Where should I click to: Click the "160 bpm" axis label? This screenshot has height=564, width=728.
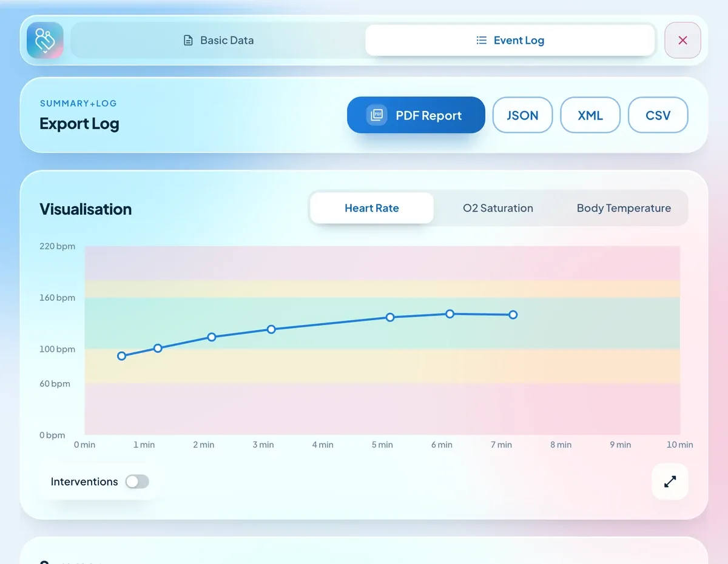point(58,298)
